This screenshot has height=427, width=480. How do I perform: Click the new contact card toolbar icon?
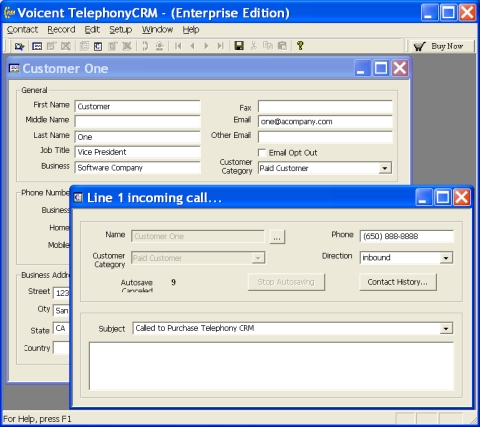click(37, 46)
